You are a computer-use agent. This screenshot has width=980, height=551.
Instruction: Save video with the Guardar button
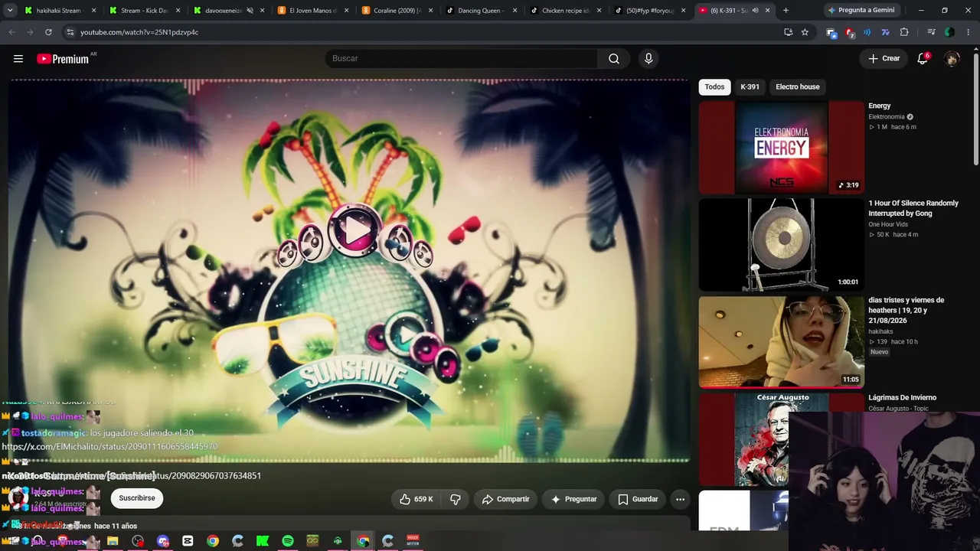(638, 499)
